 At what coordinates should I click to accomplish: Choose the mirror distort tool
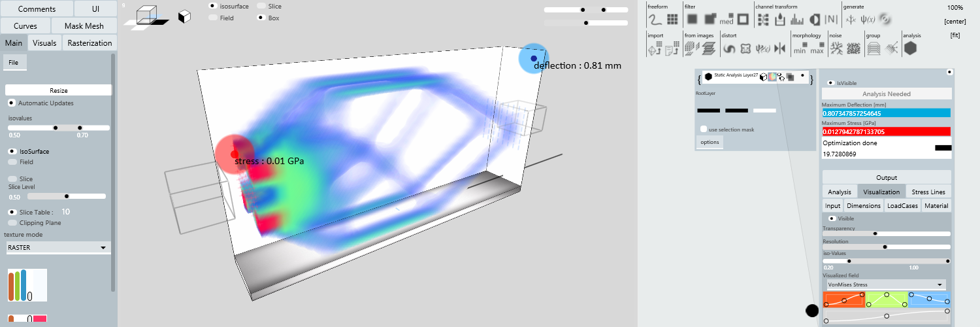pos(779,48)
